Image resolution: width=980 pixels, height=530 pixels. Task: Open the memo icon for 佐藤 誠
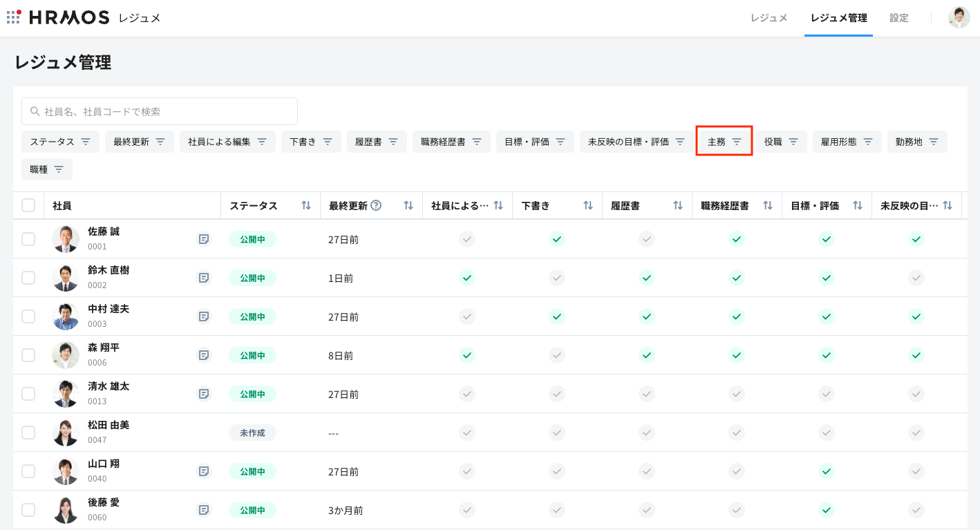[204, 239]
